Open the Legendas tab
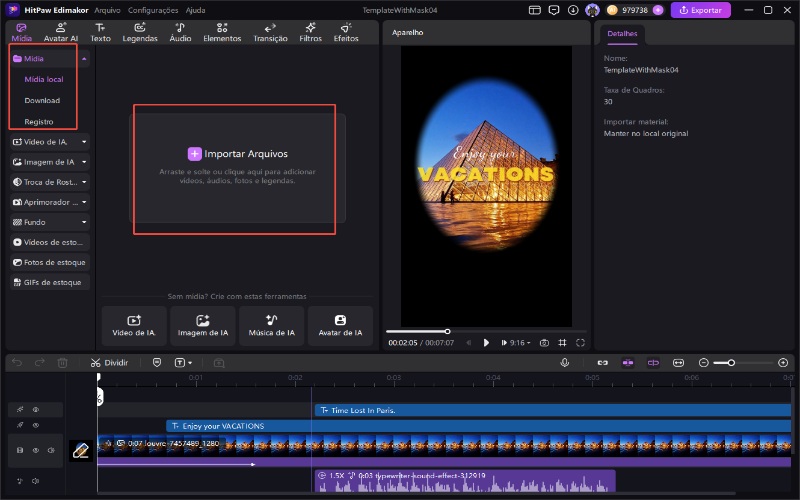This screenshot has width=800, height=500. pos(140,33)
